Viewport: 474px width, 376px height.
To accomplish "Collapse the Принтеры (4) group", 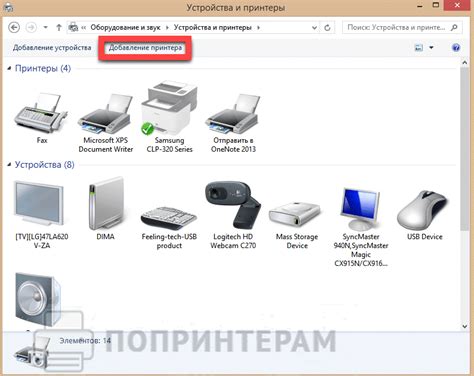I will pyautogui.click(x=9, y=68).
